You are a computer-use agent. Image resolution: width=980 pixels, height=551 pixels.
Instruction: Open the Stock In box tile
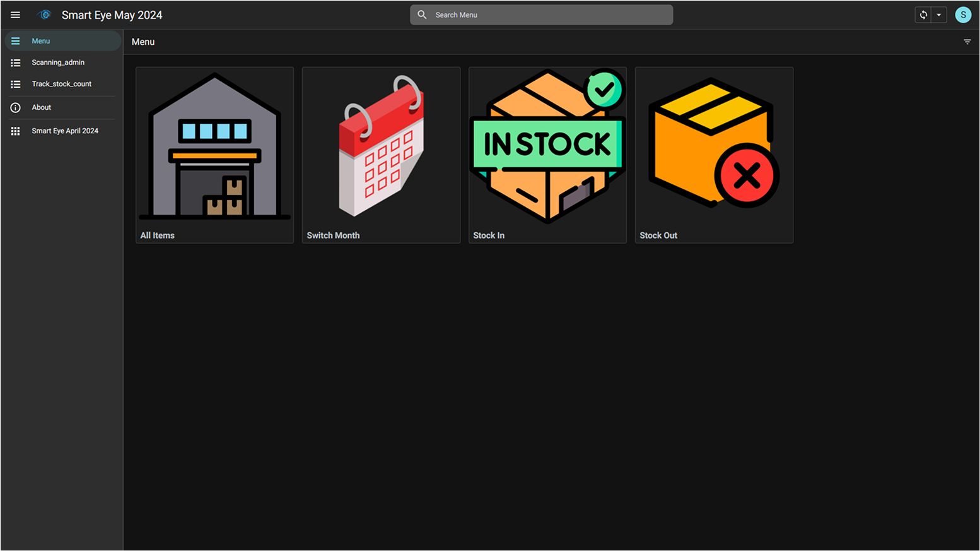pos(547,155)
